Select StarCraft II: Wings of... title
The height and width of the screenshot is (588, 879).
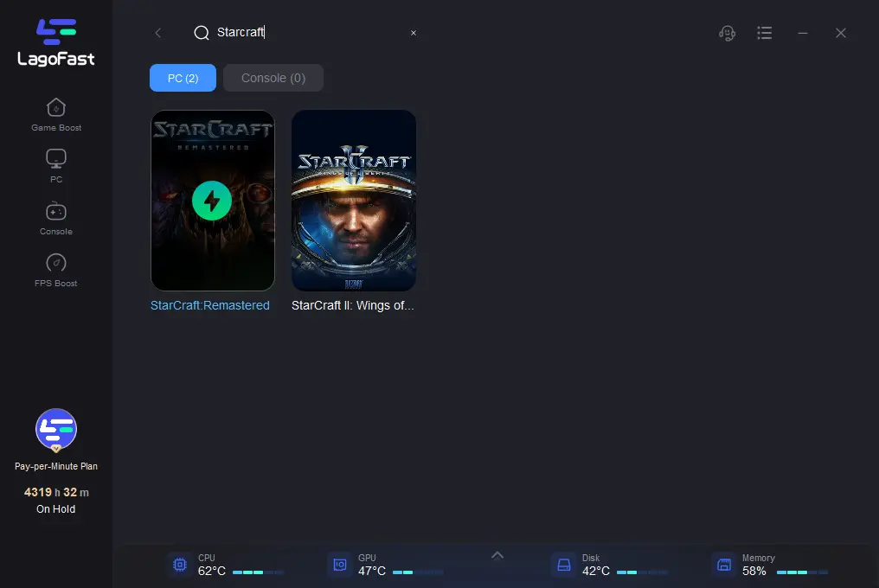click(353, 305)
